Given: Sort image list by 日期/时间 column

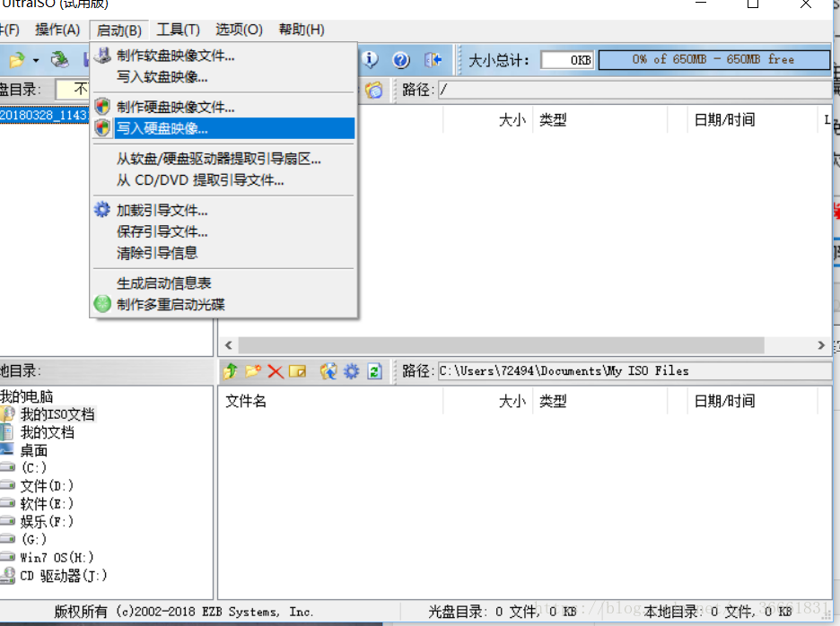Looking at the screenshot, I should click(753, 120).
